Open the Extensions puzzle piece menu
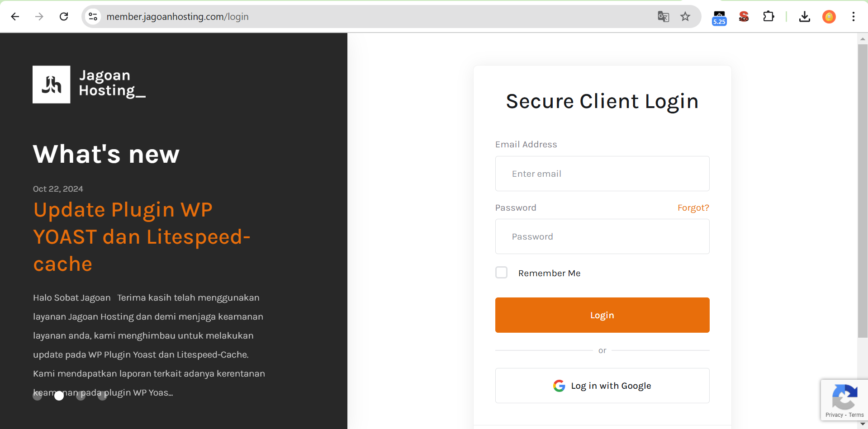 [768, 16]
